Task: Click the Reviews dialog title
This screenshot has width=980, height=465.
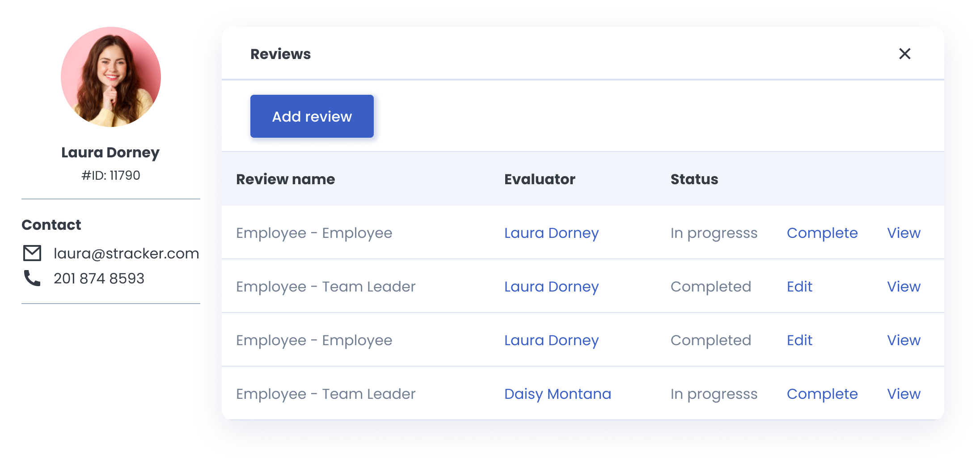Action: point(281,54)
